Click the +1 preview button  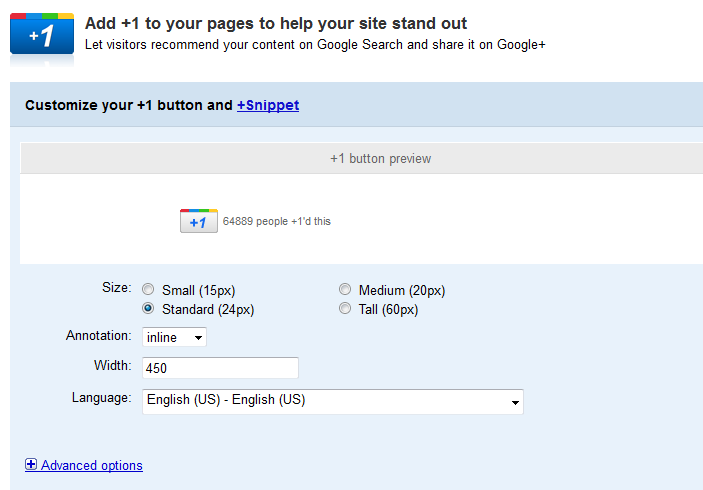199,221
